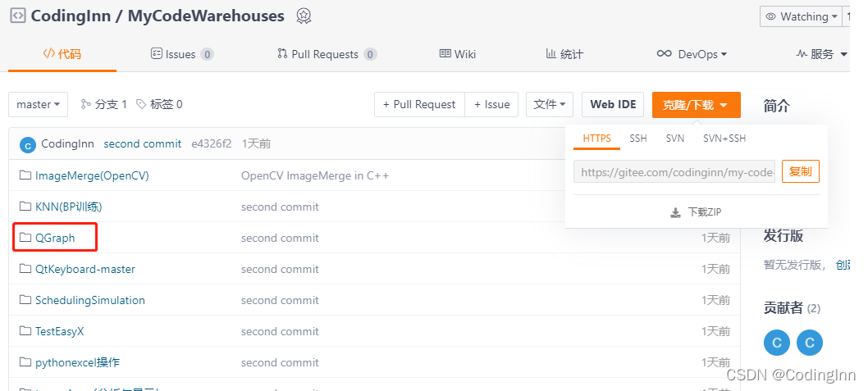Open the 文件 dropdown

[550, 104]
